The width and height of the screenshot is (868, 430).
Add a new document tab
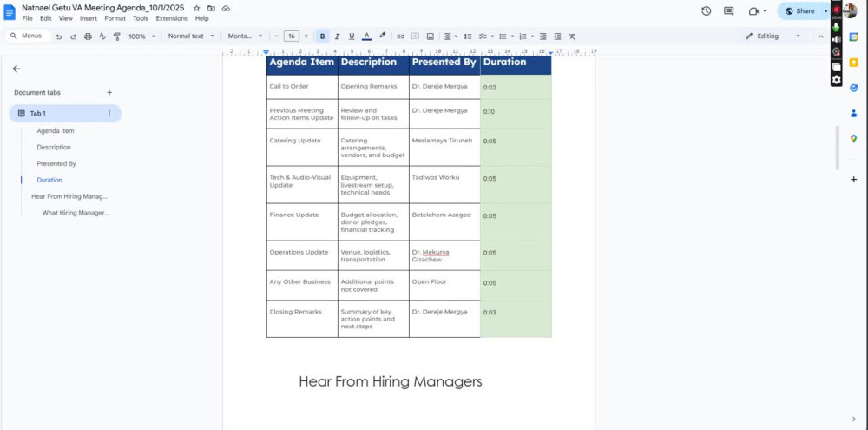click(x=109, y=93)
